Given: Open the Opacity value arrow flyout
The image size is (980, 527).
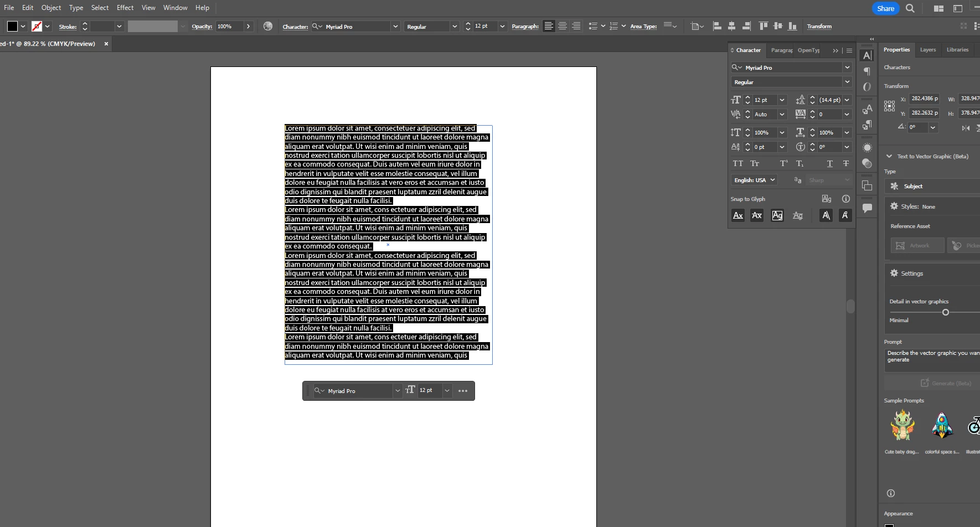Looking at the screenshot, I should tap(248, 26).
